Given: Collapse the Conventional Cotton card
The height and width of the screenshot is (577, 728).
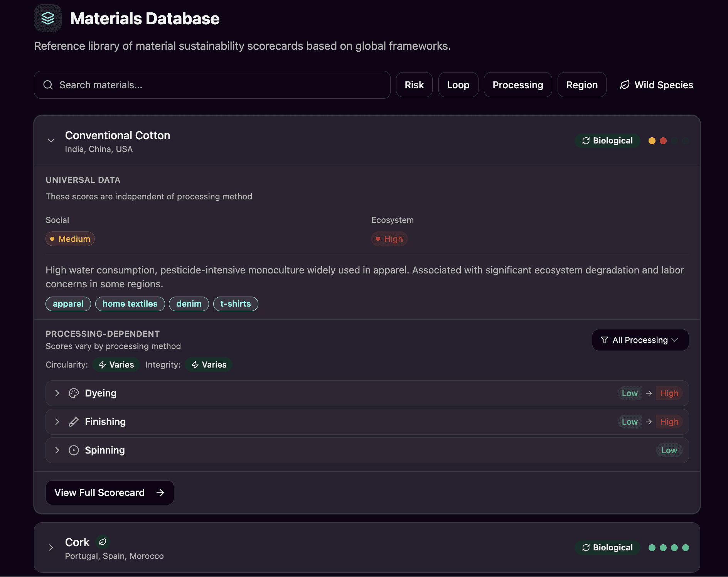Looking at the screenshot, I should pyautogui.click(x=51, y=140).
